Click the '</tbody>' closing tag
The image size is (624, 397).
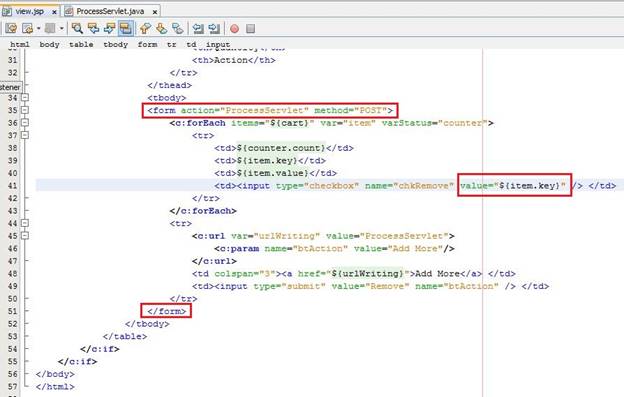[x=147, y=324]
